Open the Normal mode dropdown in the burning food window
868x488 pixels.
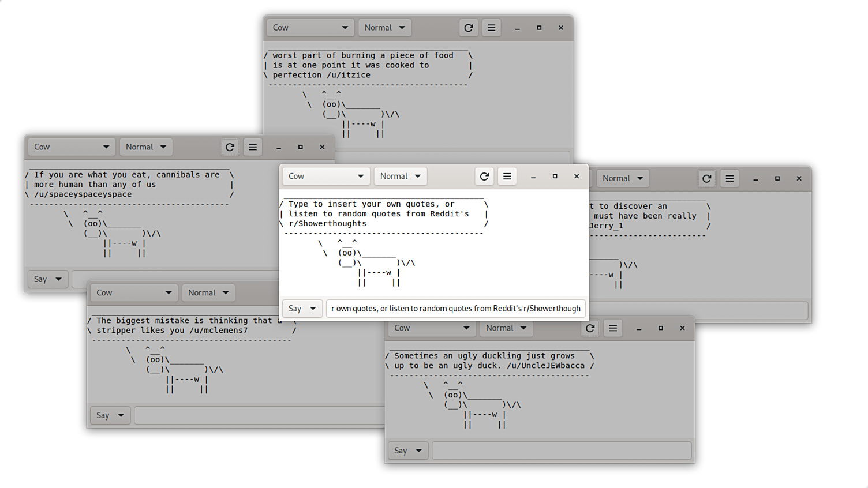(x=384, y=27)
